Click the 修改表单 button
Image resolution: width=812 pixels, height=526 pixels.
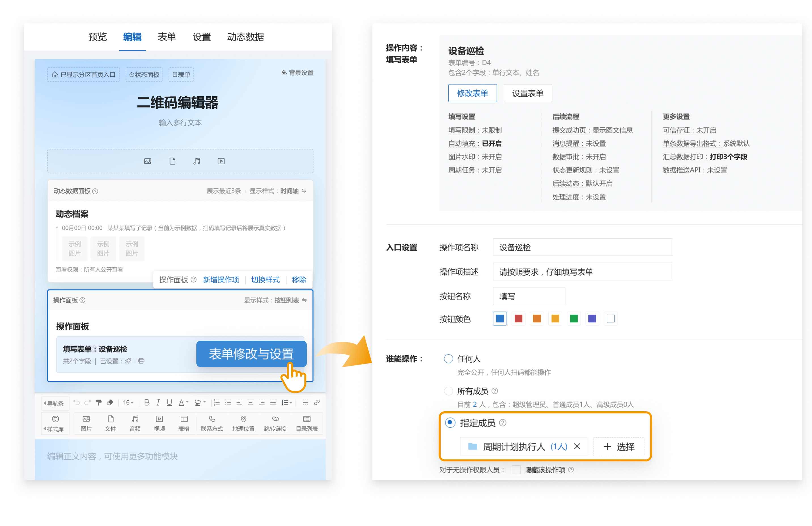[x=472, y=93]
